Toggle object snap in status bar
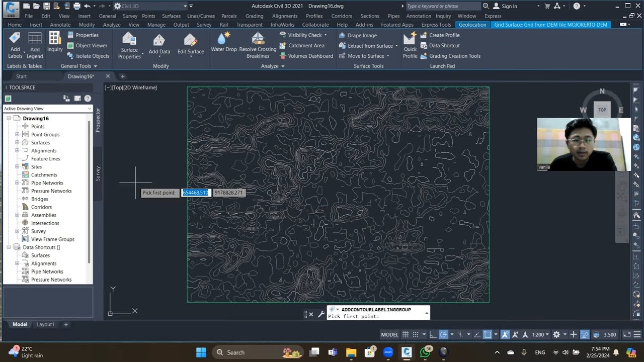The image size is (644, 362). tap(487, 334)
